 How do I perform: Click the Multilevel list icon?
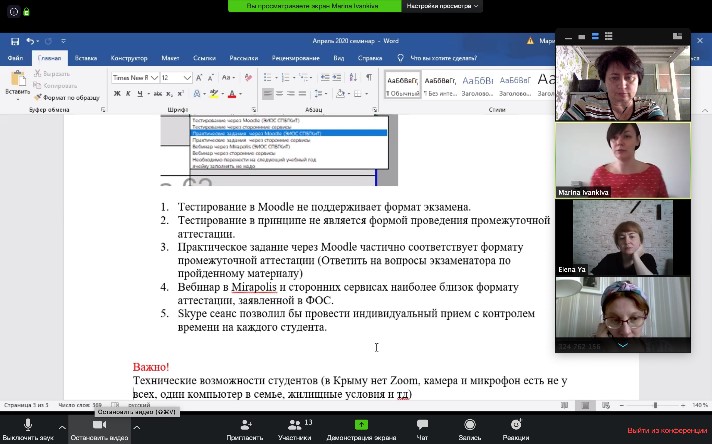click(303, 78)
